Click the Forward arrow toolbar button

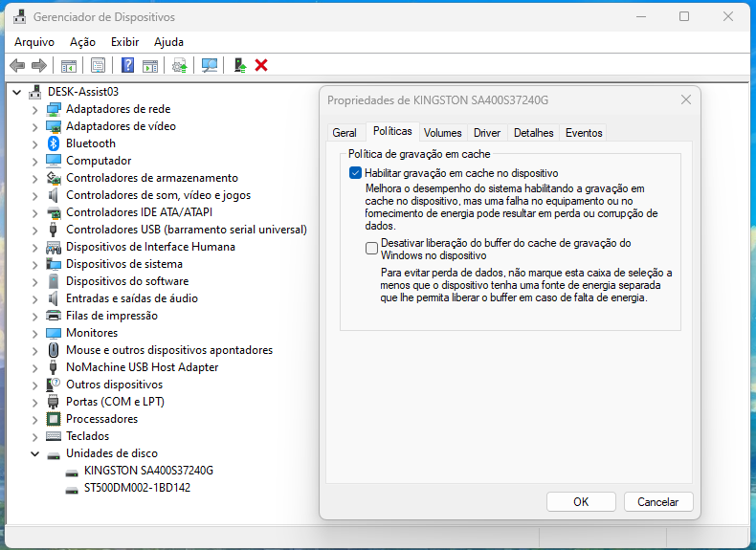[x=39, y=65]
